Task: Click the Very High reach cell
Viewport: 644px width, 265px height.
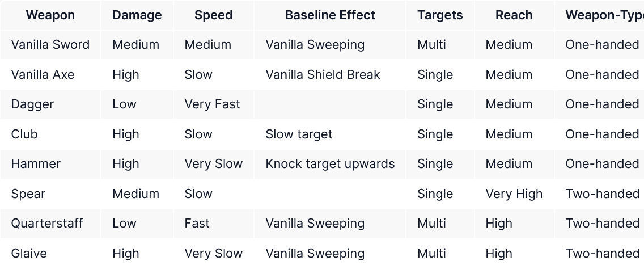Action: 514,194
